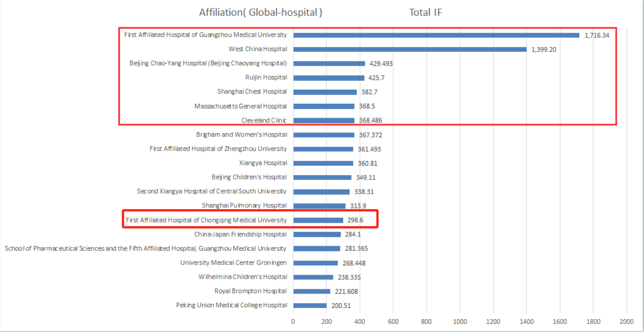The image size is (644, 332).
Task: Click the axis tick label 1800
Action: (x=593, y=321)
